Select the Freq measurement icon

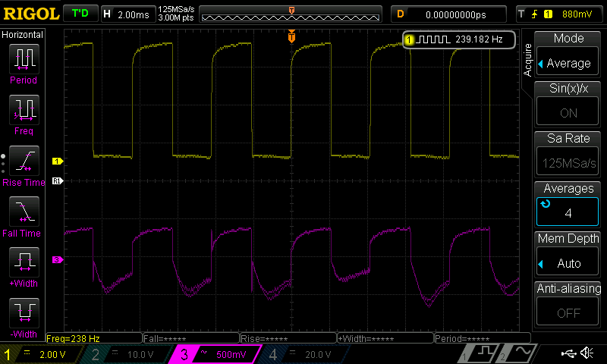click(24, 109)
